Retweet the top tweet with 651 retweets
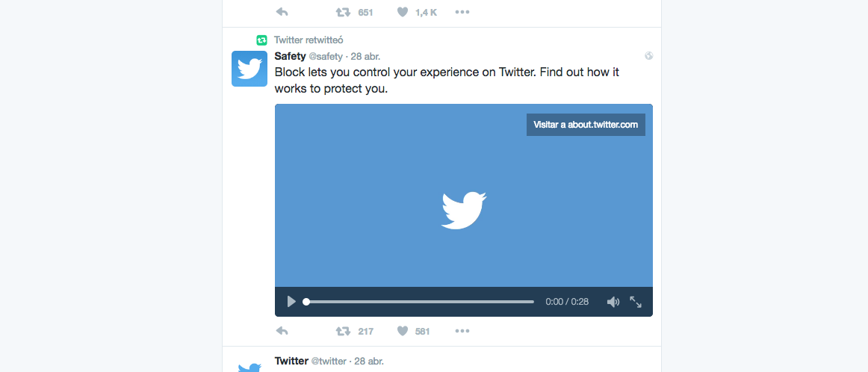Screen dimensions: 868x372 (343, 12)
